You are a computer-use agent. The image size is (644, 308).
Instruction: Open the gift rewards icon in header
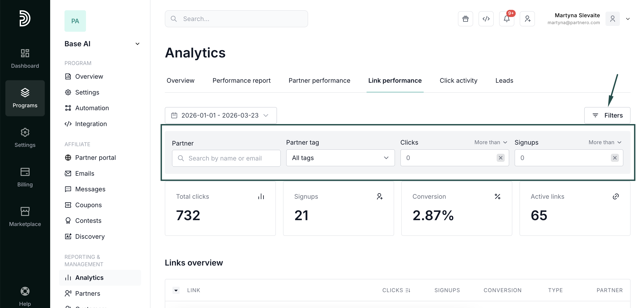465,19
